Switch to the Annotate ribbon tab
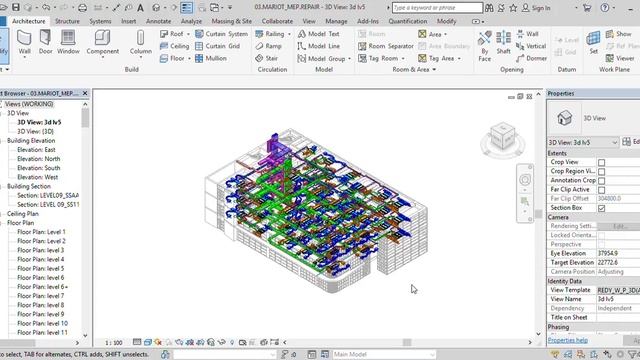The height and width of the screenshot is (360, 640). (x=158, y=21)
